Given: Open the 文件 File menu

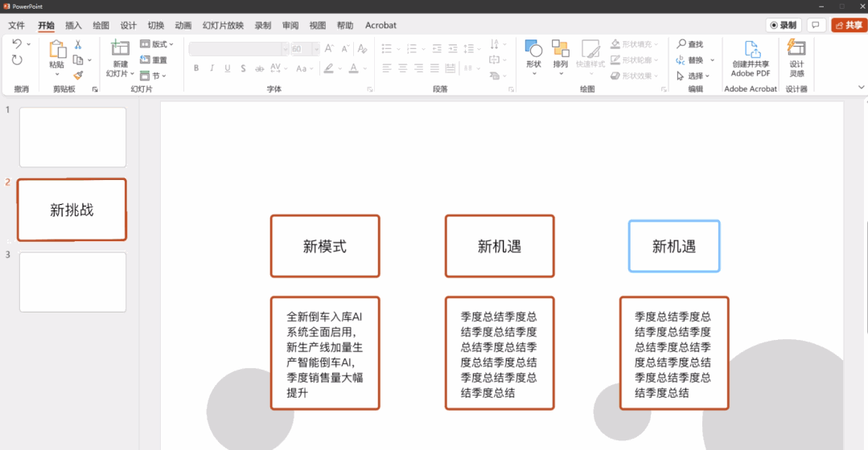Looking at the screenshot, I should pos(17,26).
